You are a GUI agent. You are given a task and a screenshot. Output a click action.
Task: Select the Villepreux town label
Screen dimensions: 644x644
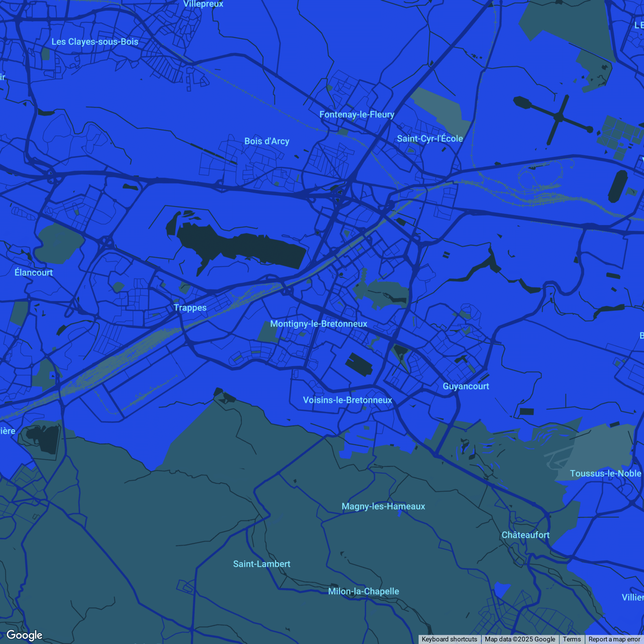pyautogui.click(x=203, y=4)
